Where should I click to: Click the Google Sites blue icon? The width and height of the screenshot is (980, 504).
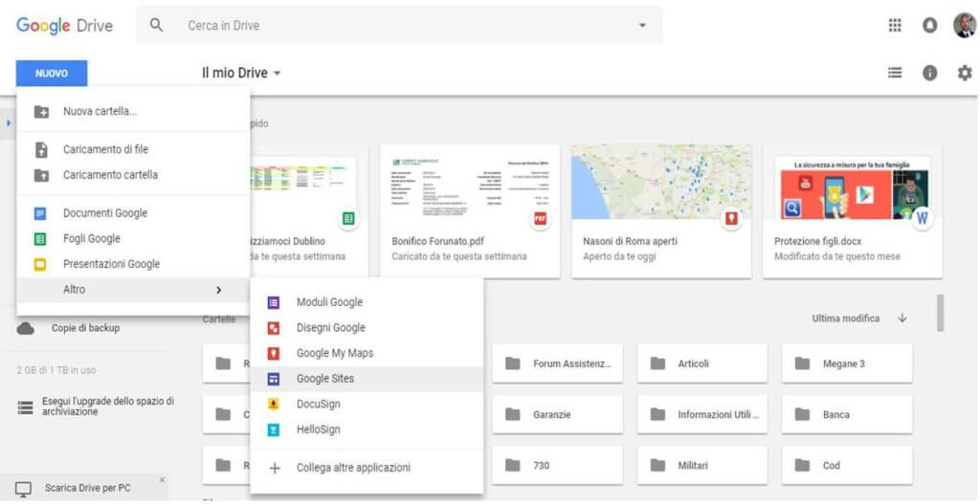coord(273,379)
